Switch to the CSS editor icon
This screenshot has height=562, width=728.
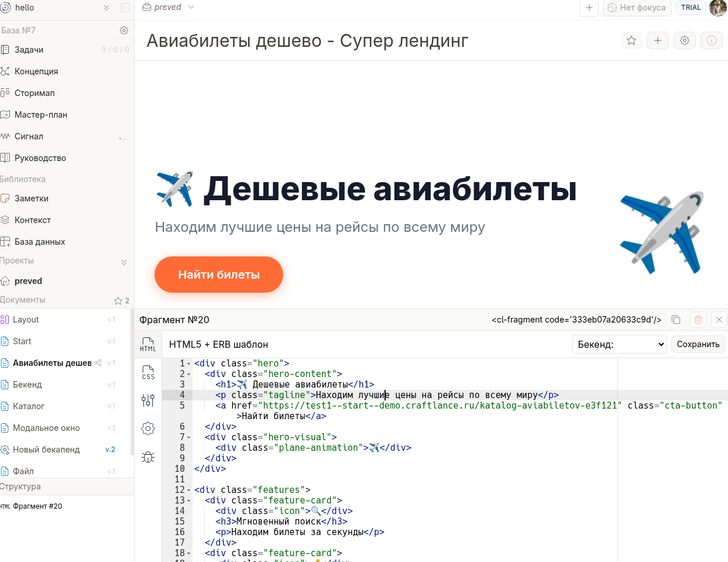tap(148, 372)
